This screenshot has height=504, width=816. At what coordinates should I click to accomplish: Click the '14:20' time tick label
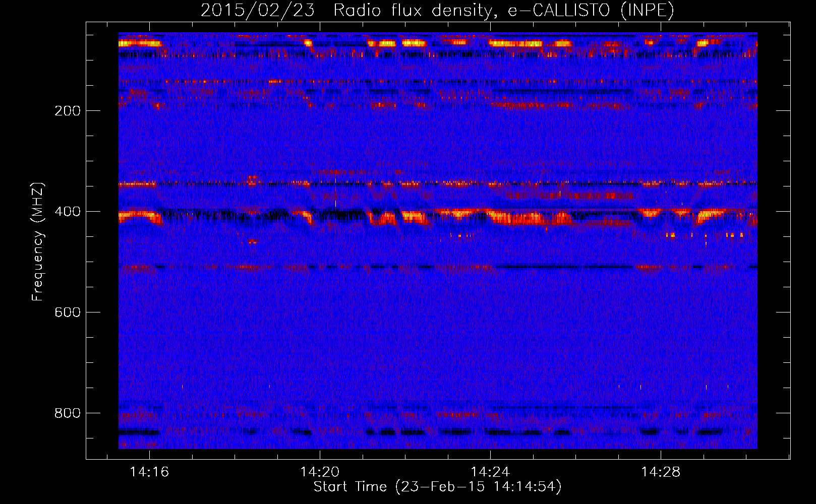tap(320, 472)
